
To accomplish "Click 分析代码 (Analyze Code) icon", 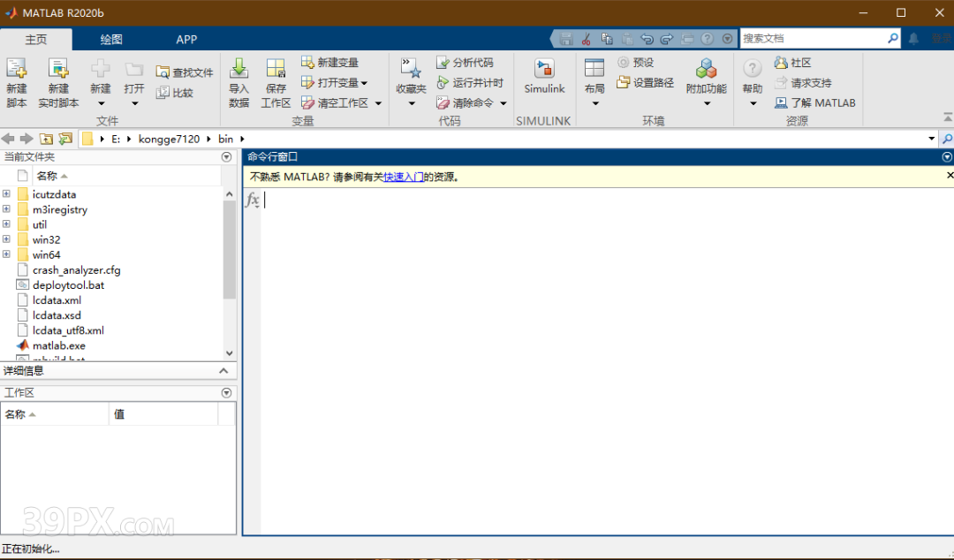I will [x=443, y=62].
